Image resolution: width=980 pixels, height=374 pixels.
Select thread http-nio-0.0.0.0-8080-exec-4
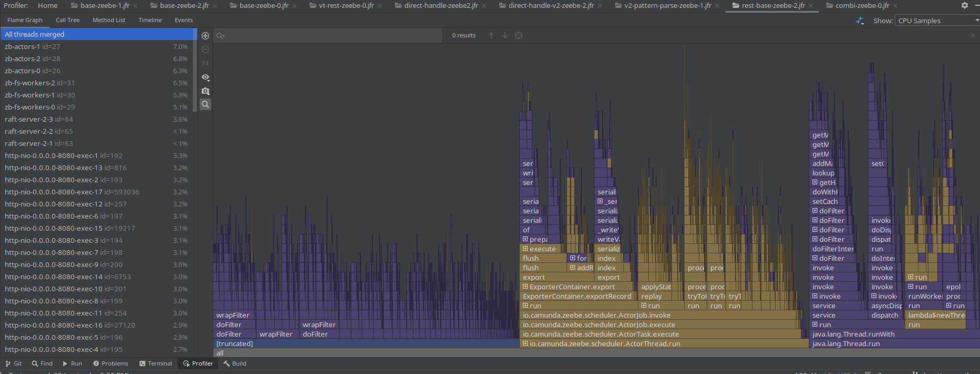point(97,349)
